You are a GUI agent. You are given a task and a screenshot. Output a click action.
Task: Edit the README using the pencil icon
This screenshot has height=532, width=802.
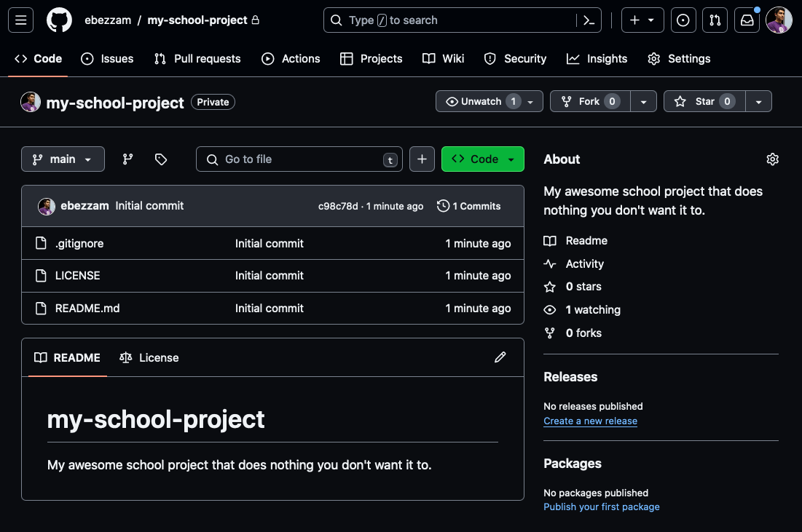pyautogui.click(x=500, y=357)
